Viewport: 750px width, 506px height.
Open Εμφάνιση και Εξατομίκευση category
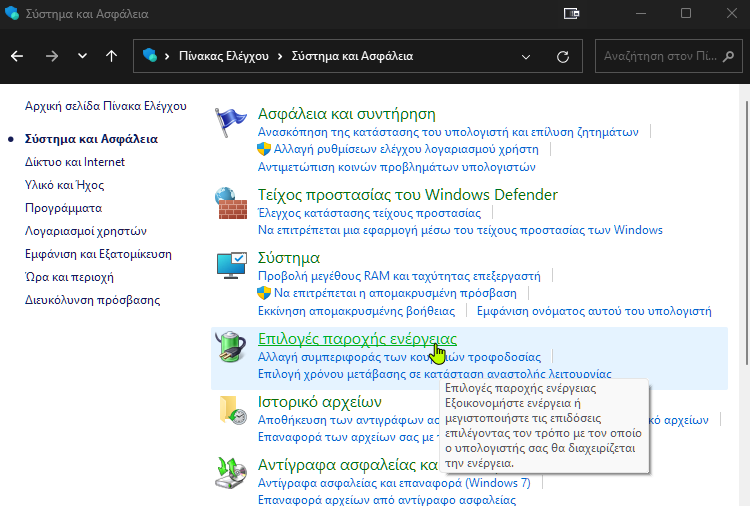[98, 254]
